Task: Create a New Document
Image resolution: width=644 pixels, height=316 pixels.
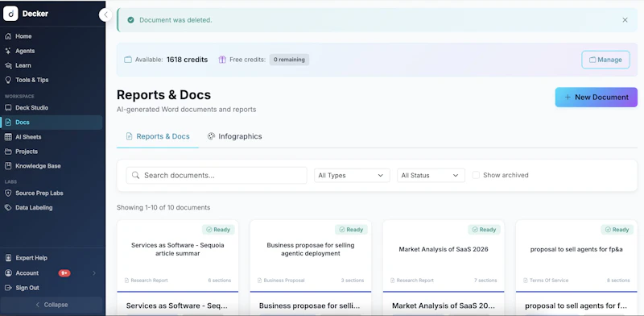Action: [x=596, y=97]
